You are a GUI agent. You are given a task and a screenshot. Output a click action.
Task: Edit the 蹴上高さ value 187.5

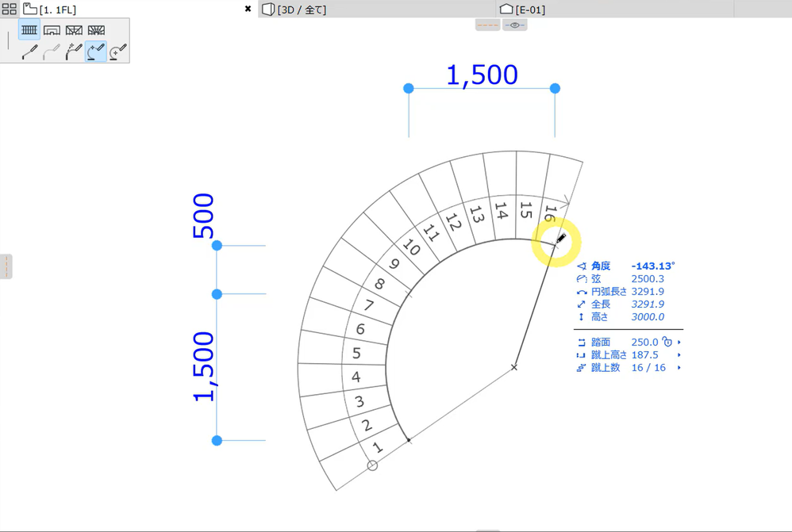(x=644, y=355)
